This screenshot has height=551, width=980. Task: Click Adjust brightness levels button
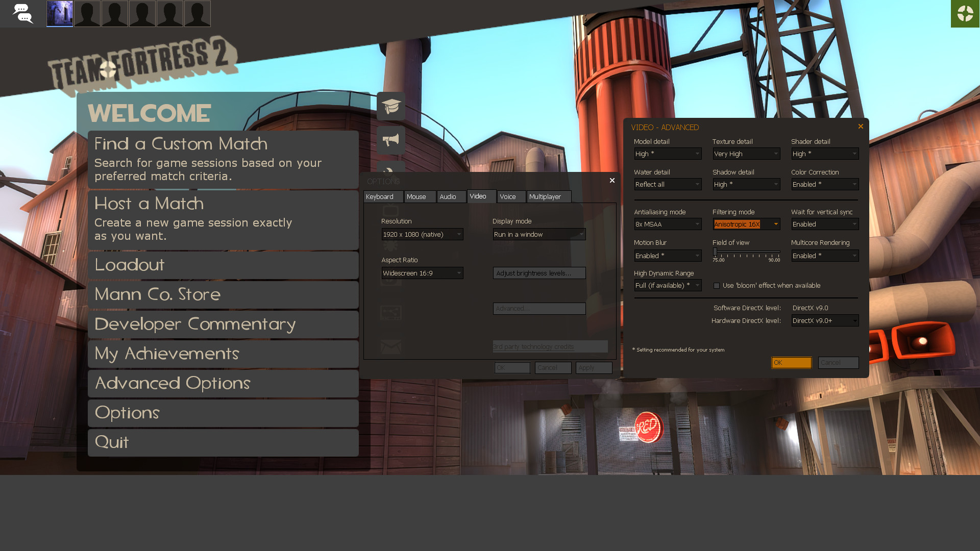point(539,273)
